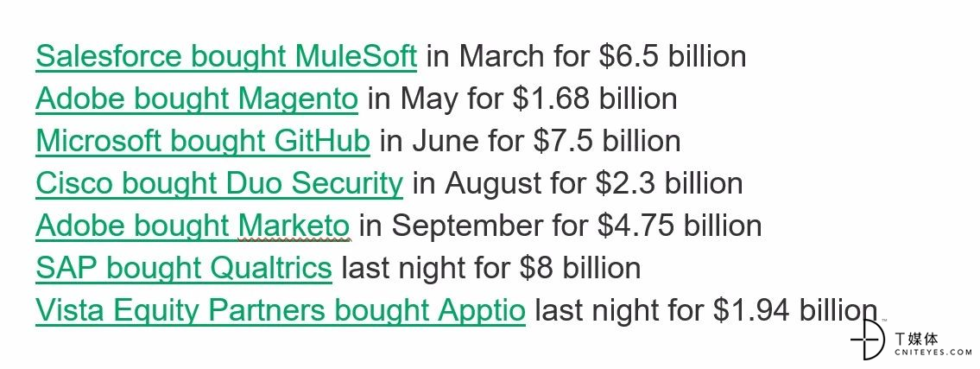The width and height of the screenshot is (980, 369).
Task: Click the $1.94 billion amount text
Action: [795, 310]
